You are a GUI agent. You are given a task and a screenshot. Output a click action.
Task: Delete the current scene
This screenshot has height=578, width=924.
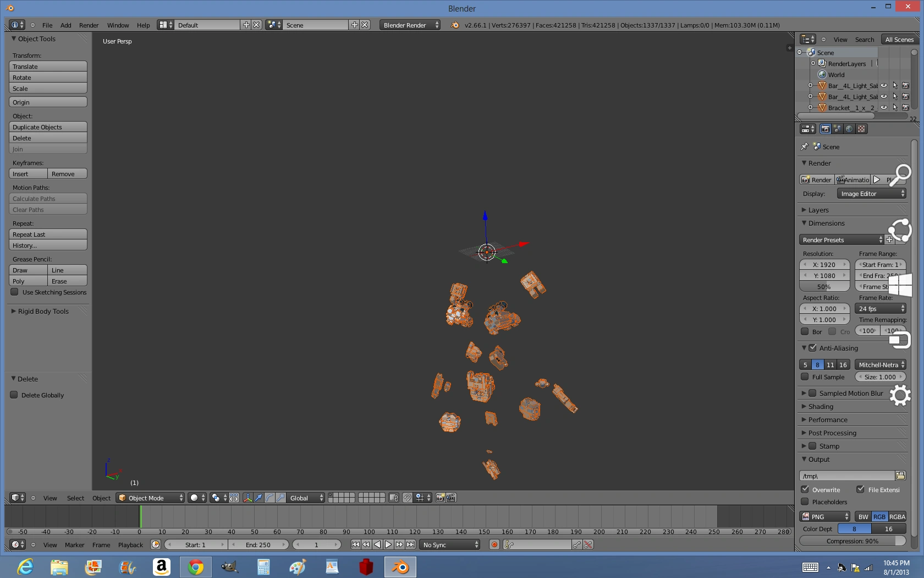365,25
